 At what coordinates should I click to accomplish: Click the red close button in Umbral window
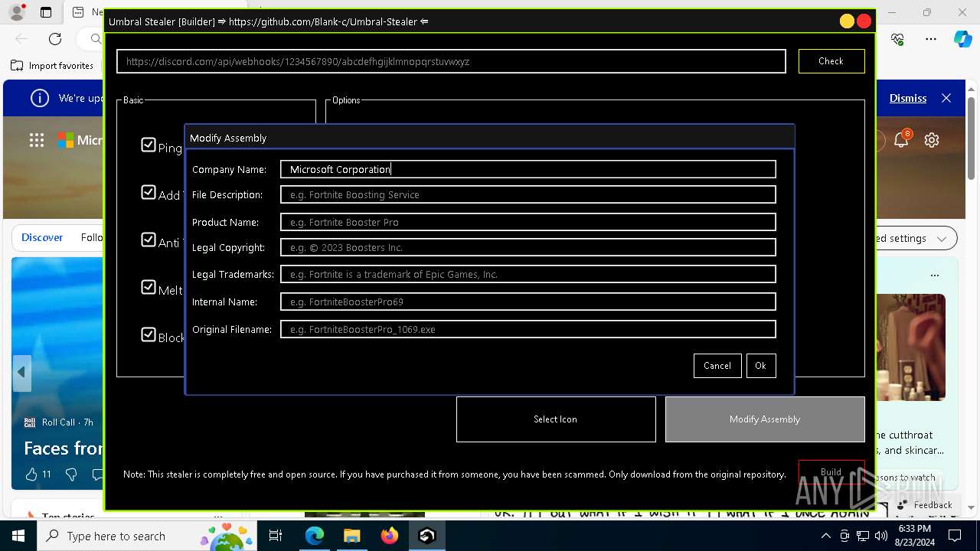864,21
